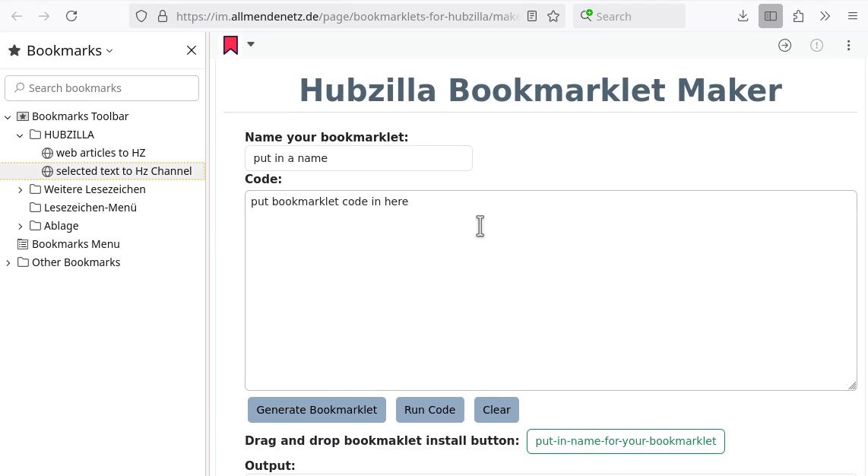Open the extensions puzzle-piece menu
The width and height of the screenshot is (868, 476).
pos(798,16)
